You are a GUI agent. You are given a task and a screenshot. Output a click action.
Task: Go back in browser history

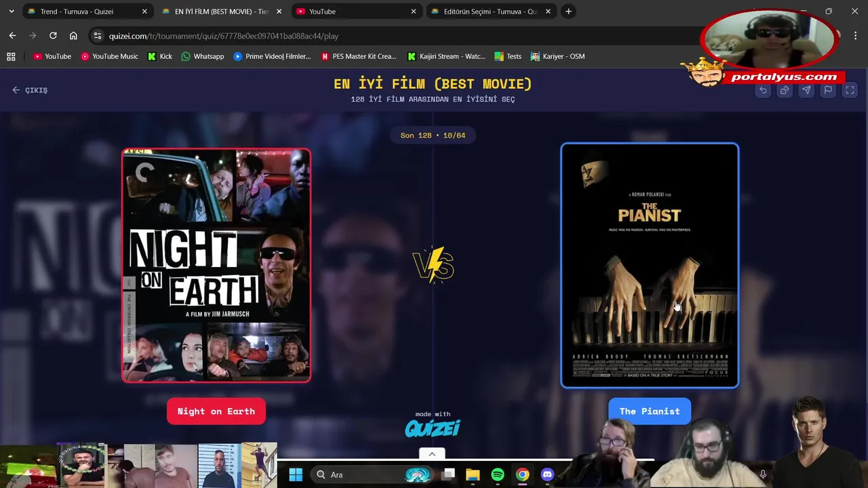[x=13, y=36]
